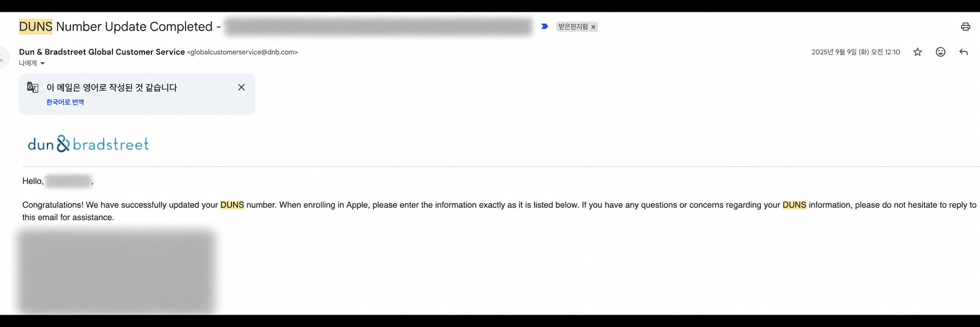Click the text 이 메일은 영어로 작성된 것 같습니다
The image size is (980, 327).
click(112, 88)
